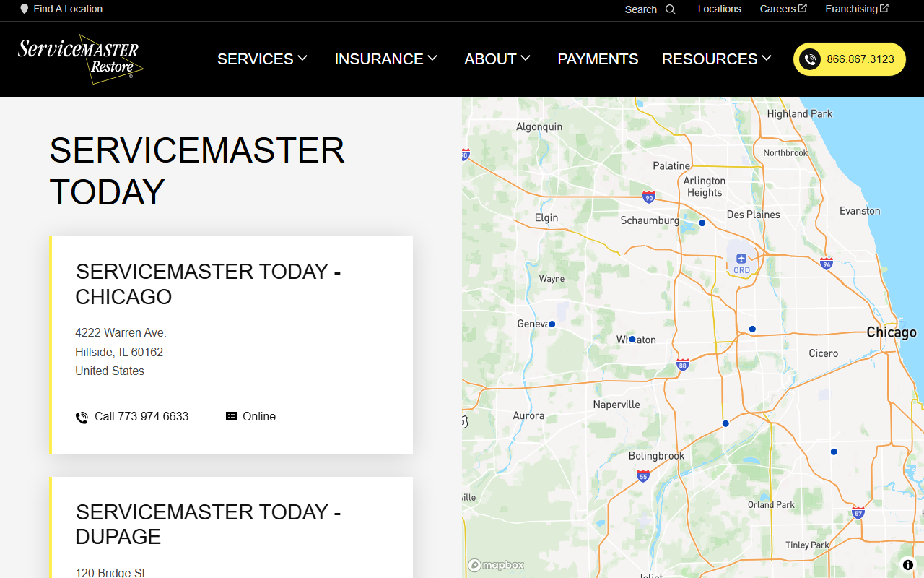Open the Services menu
Viewport: 924px width, 578px height.
(262, 59)
